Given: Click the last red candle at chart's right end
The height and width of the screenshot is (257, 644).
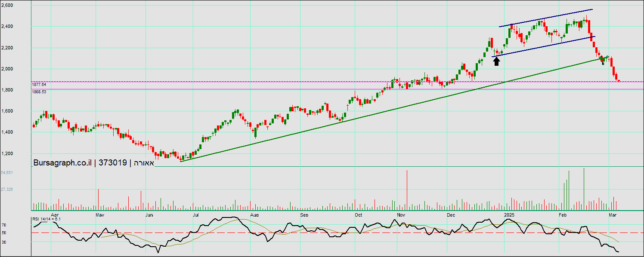Looking at the screenshot, I should tap(619, 80).
